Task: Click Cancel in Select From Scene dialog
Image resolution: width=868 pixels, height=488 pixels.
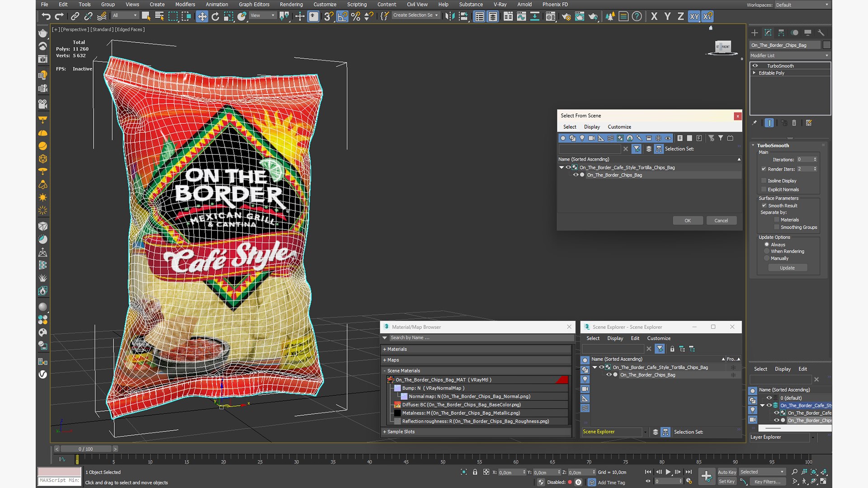Action: pos(721,221)
